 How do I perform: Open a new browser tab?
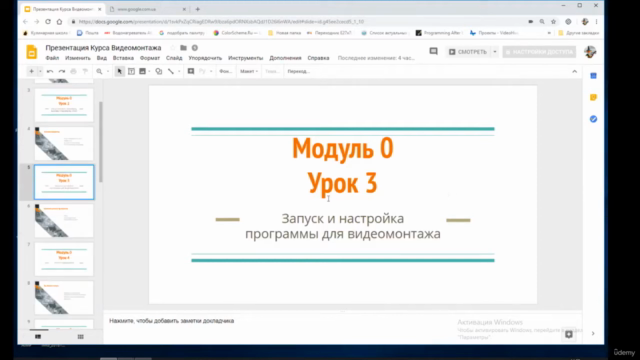point(198,9)
